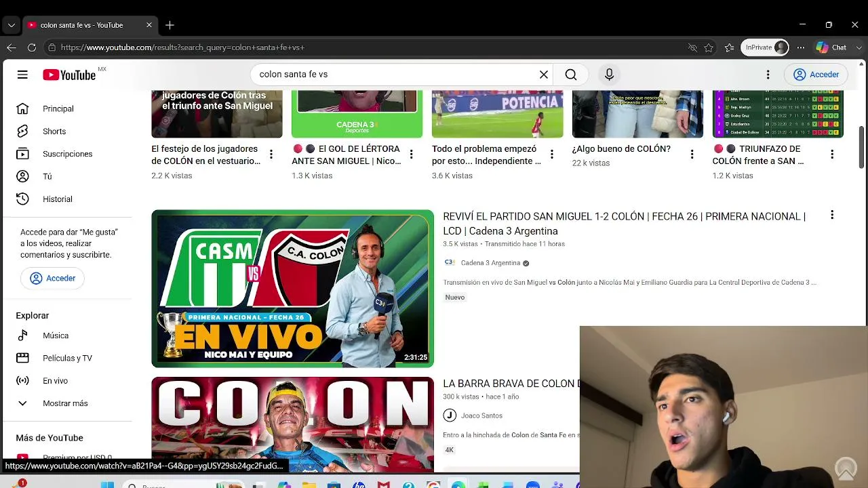Open options for 'El festejo de los jugadores' short

[x=271, y=155]
